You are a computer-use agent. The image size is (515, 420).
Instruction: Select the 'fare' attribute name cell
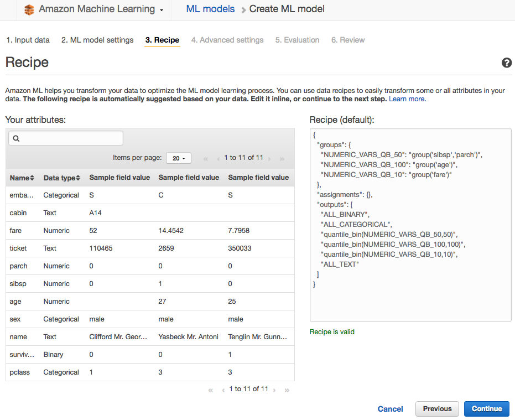(15, 231)
